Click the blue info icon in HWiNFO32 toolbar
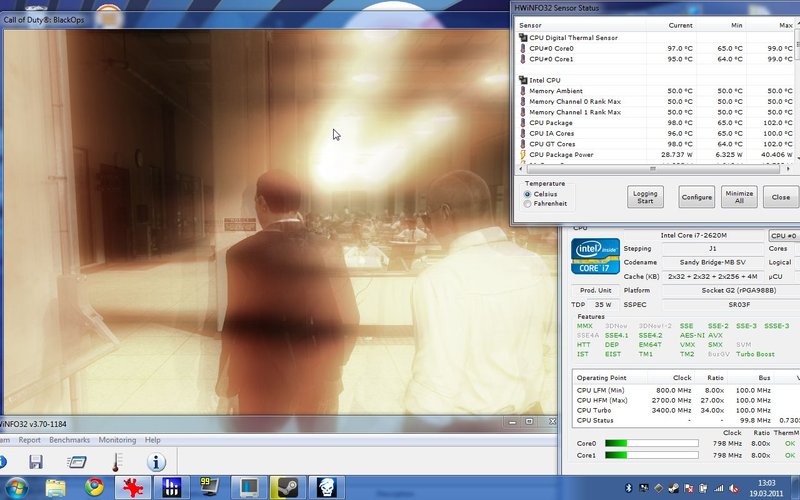The width and height of the screenshot is (800, 500). (x=156, y=462)
